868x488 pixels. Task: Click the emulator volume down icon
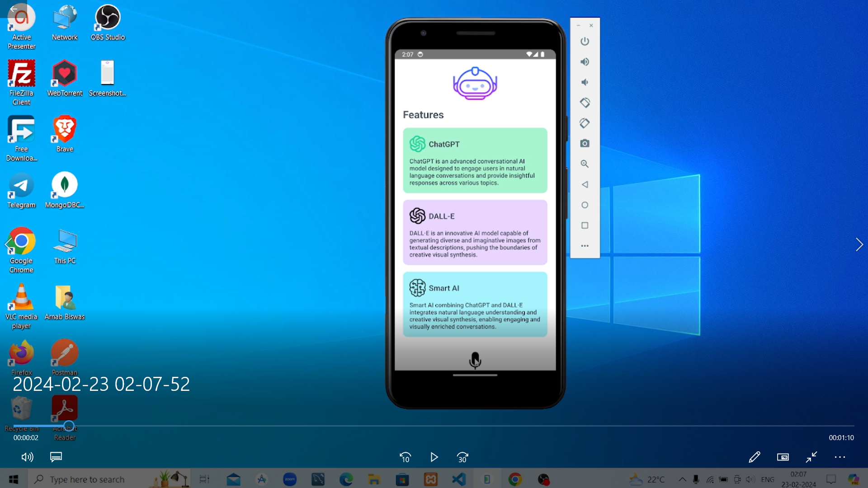(585, 82)
